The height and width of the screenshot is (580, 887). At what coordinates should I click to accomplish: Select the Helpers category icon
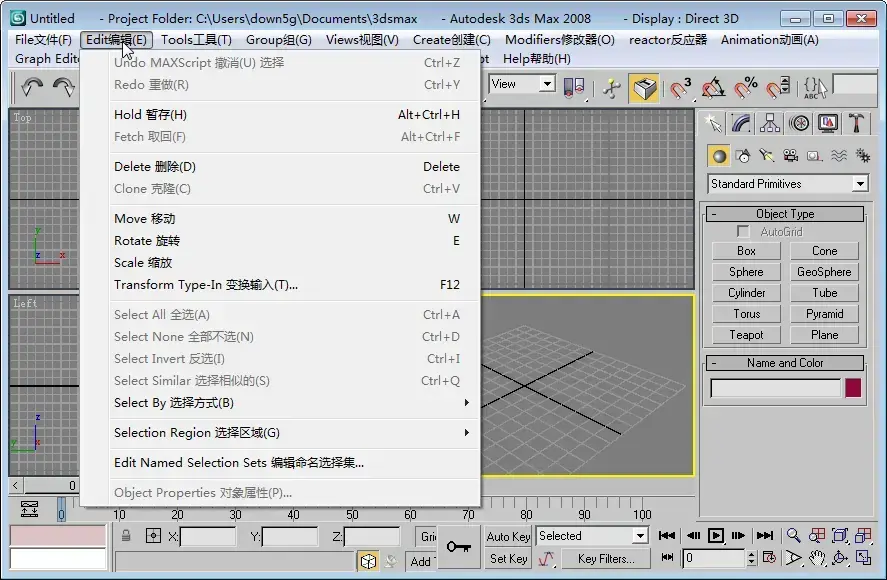[x=814, y=156]
